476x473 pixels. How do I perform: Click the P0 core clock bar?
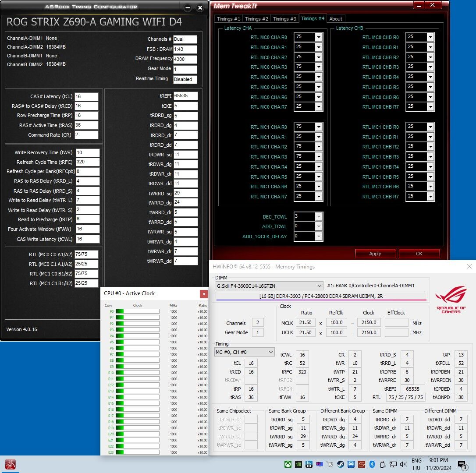pyautogui.click(x=138, y=311)
